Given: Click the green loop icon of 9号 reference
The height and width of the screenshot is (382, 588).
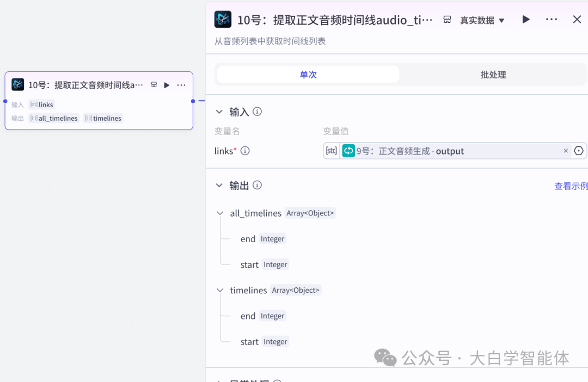Looking at the screenshot, I should coord(348,151).
